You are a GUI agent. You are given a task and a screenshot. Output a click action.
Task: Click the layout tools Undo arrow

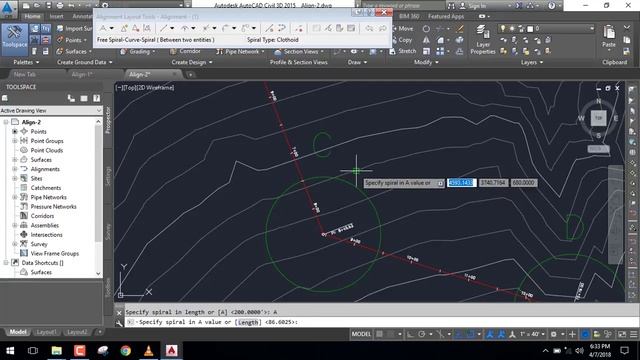tap(369, 28)
